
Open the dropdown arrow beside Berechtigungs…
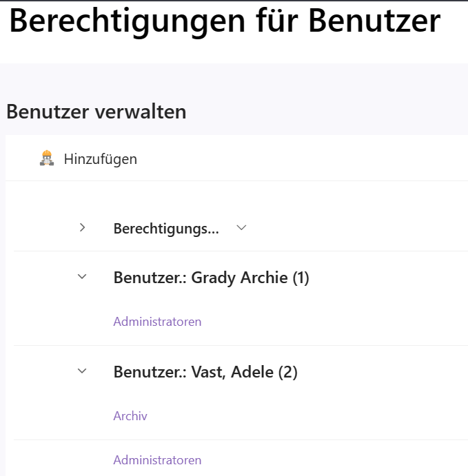tap(241, 227)
